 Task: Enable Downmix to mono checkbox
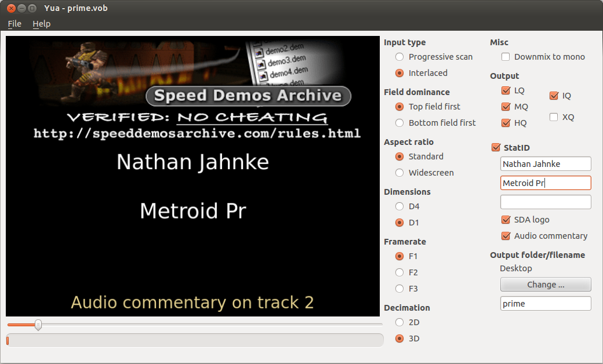pyautogui.click(x=506, y=57)
